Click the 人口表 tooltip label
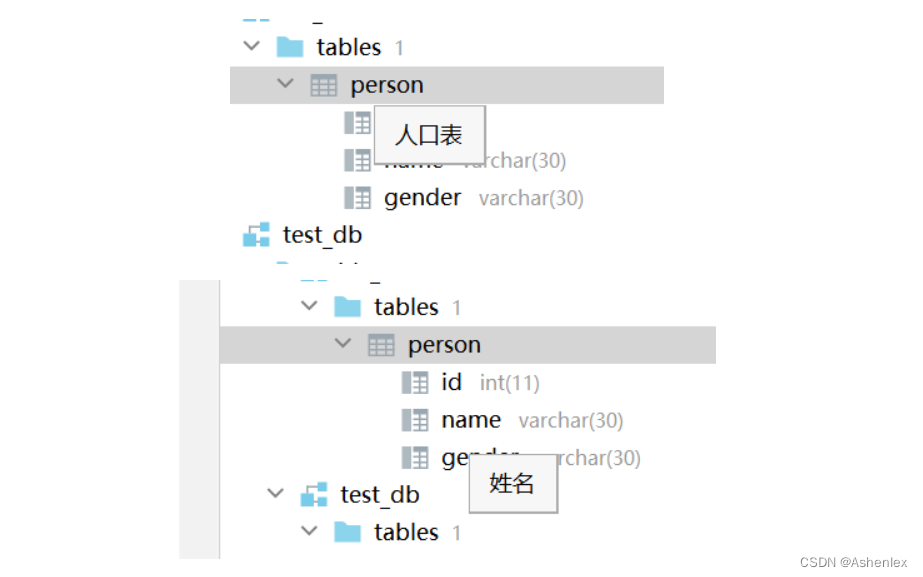The width and height of the screenshot is (923, 577). point(430,135)
